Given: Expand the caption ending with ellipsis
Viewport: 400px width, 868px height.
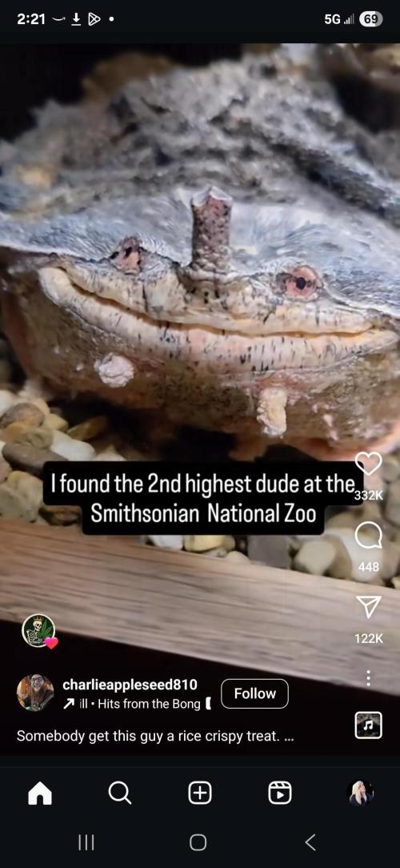Looking at the screenshot, I should [x=155, y=736].
